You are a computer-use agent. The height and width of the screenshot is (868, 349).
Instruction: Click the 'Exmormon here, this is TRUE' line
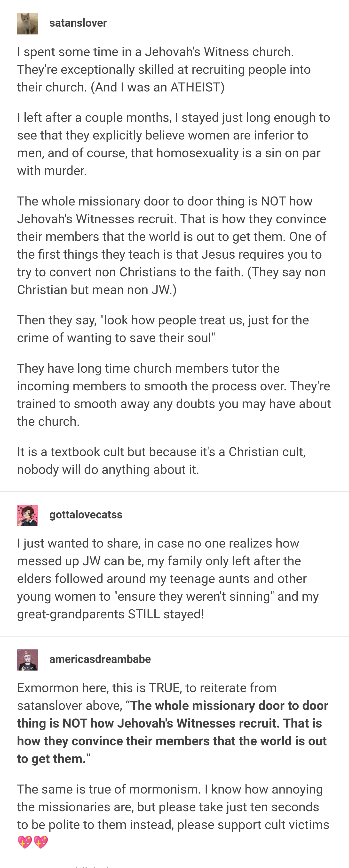tap(147, 688)
